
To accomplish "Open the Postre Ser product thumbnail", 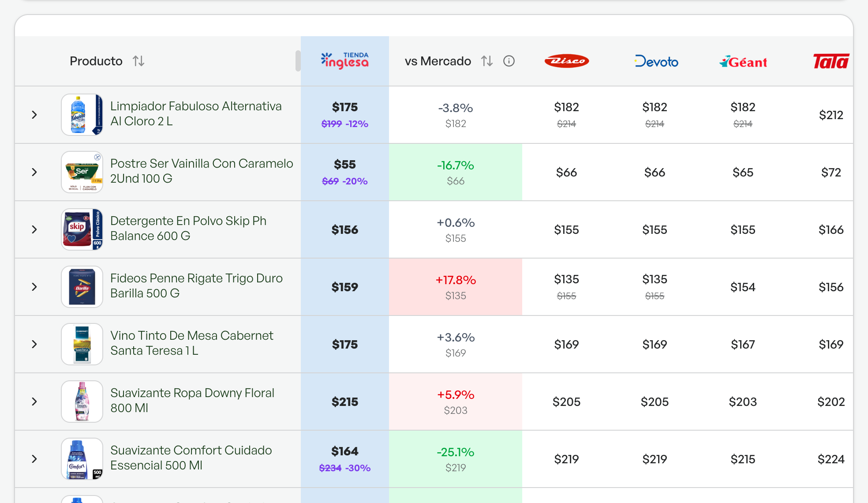I will tap(82, 172).
